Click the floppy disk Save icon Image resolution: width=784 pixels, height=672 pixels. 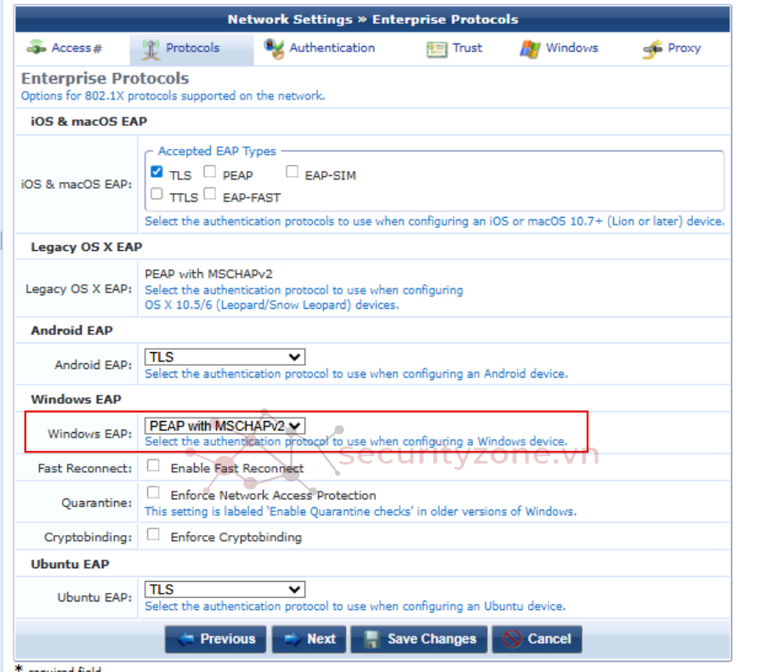(x=372, y=640)
